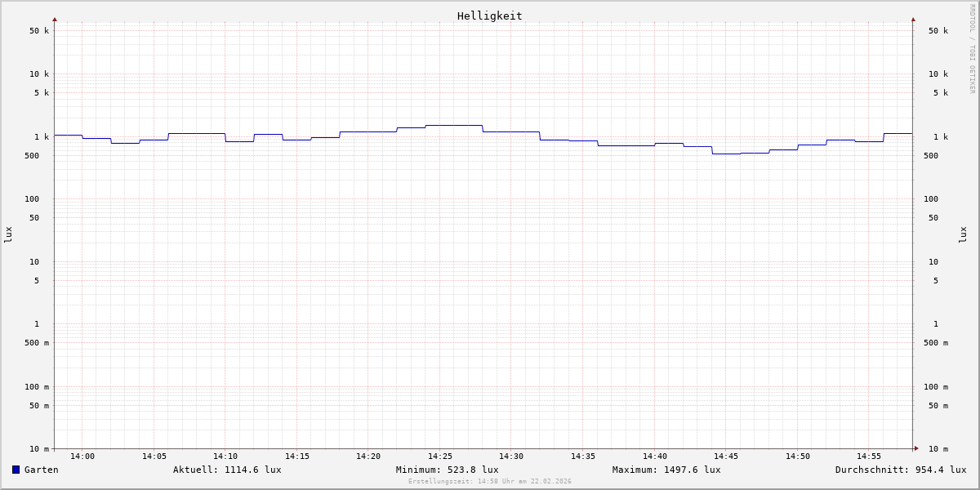The width and height of the screenshot is (980, 490).
Task: Click the 14:45 time axis label
Action: click(x=726, y=457)
